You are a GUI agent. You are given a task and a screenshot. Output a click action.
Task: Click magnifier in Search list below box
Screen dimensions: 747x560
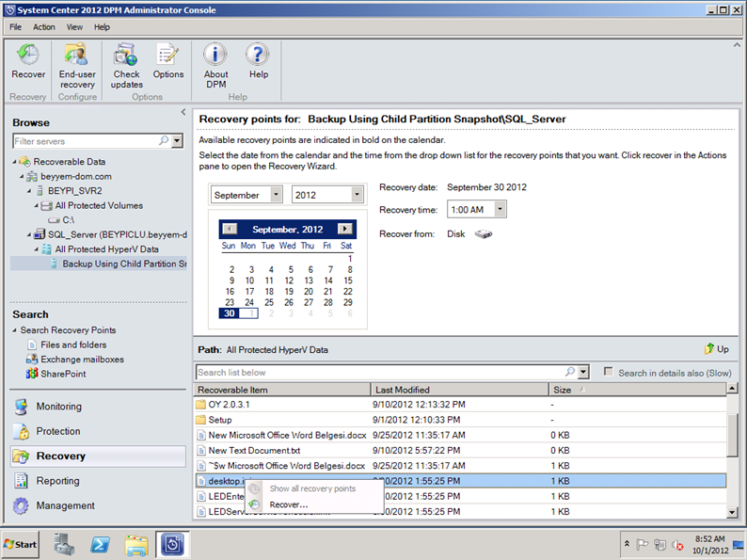click(x=569, y=372)
